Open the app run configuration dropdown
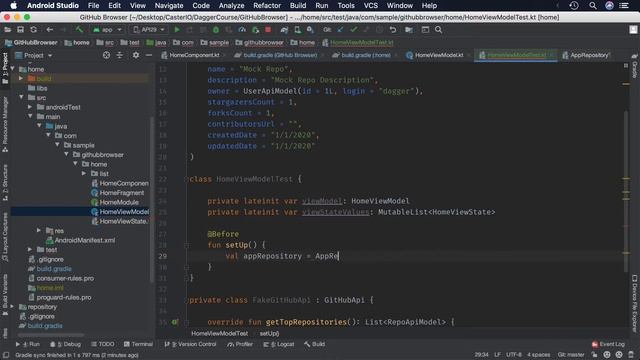 click(x=107, y=30)
